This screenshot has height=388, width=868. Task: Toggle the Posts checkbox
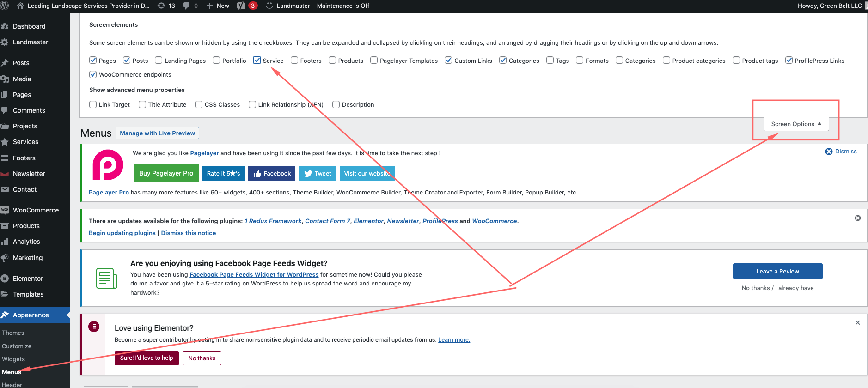(127, 60)
